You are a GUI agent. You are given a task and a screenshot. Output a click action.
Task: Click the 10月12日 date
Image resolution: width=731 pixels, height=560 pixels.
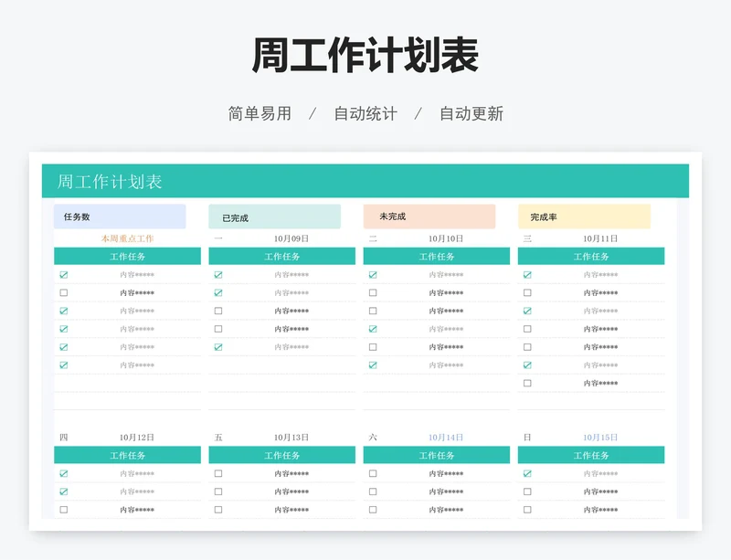pyautogui.click(x=136, y=438)
